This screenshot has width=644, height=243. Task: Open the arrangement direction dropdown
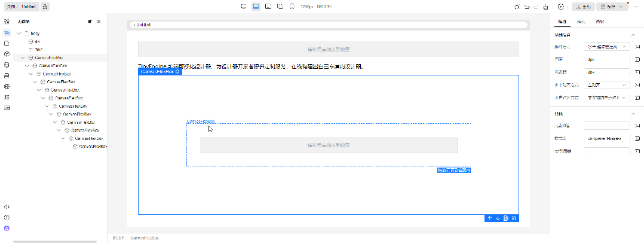[x=607, y=47]
